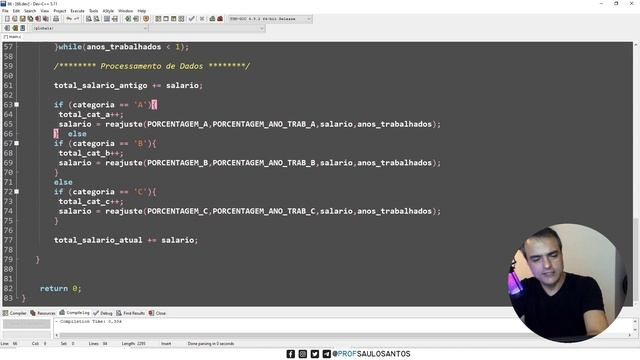Click the Delete profiling information icon
This screenshot has width=640, height=360.
pos(220,19)
